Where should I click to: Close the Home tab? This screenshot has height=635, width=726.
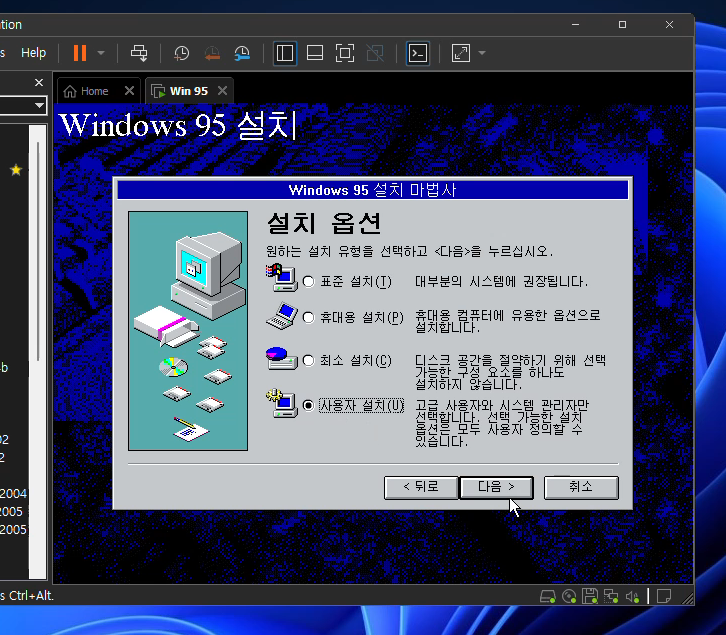[x=129, y=91]
